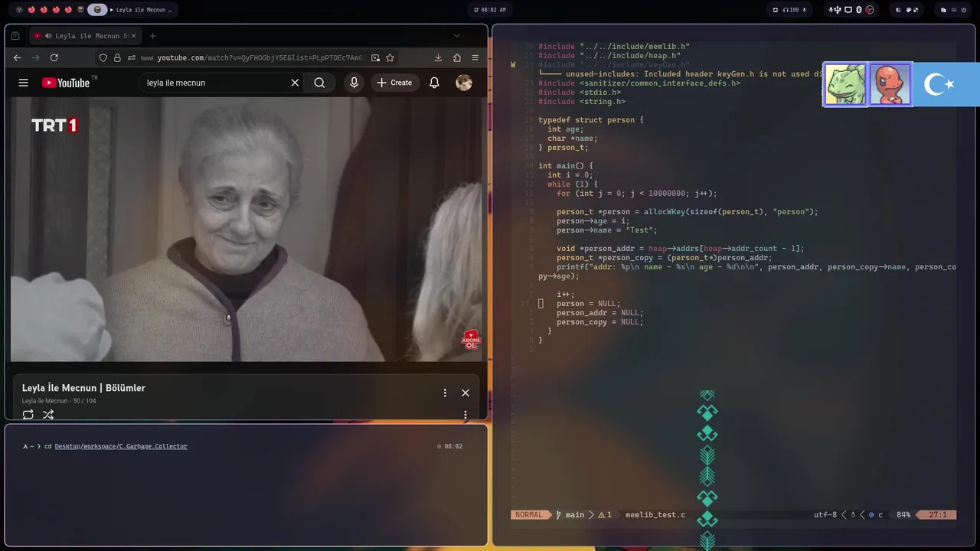Screen dimensions: 980x551
Task: Open YouTube guide hamburger menu
Action: 23,83
